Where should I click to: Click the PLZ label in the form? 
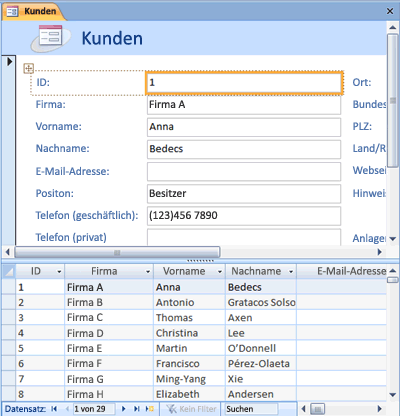pos(362,127)
